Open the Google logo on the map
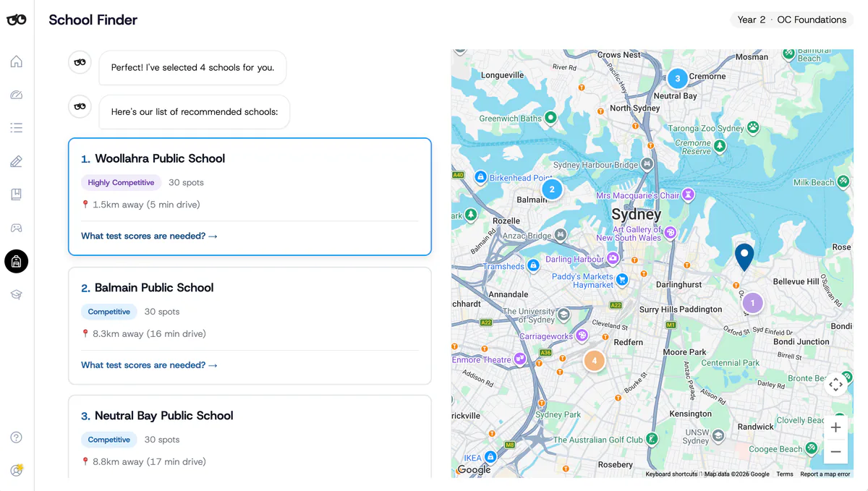This screenshot has width=868, height=491. [x=475, y=470]
